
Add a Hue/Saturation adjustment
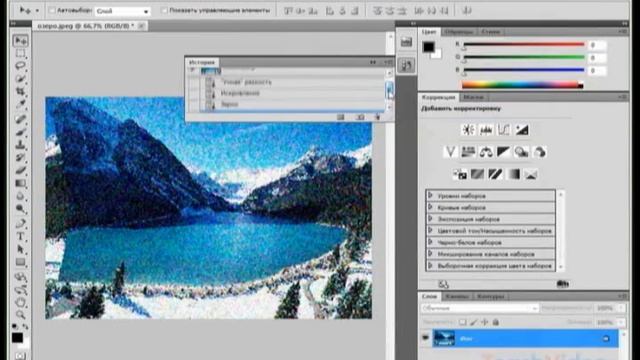(x=468, y=152)
